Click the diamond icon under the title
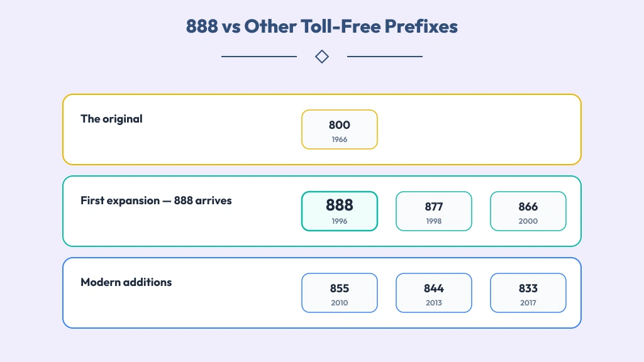This screenshot has height=362, width=644. pos(322,57)
